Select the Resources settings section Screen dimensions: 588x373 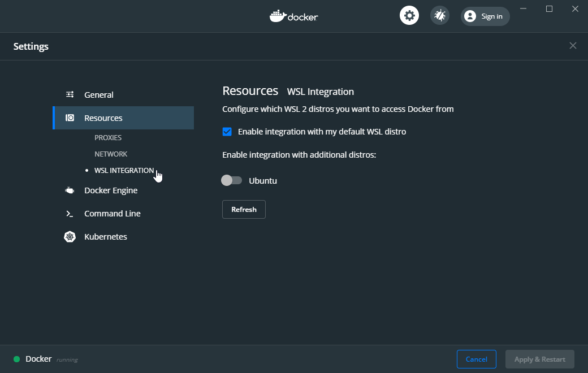point(123,118)
